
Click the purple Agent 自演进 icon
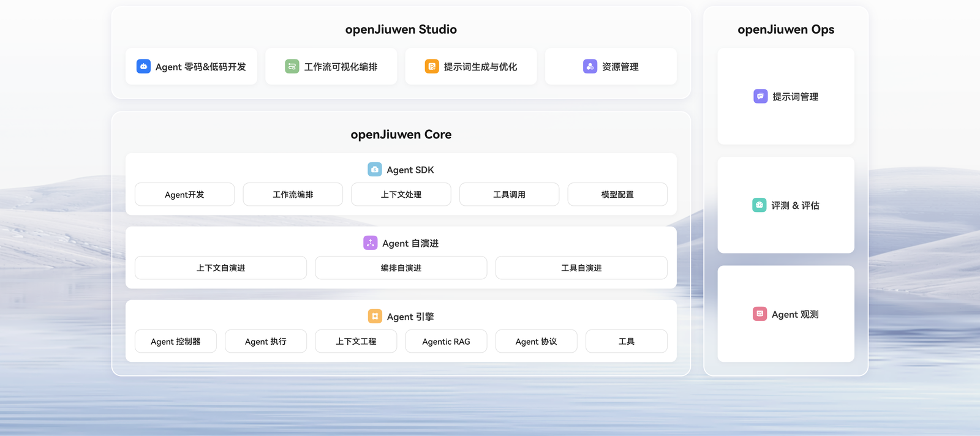click(x=371, y=243)
